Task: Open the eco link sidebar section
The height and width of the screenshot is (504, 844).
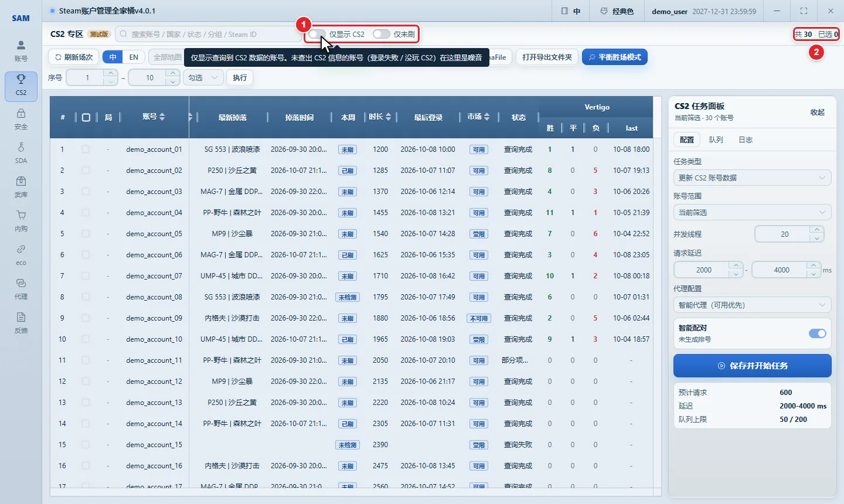Action: pos(21,255)
